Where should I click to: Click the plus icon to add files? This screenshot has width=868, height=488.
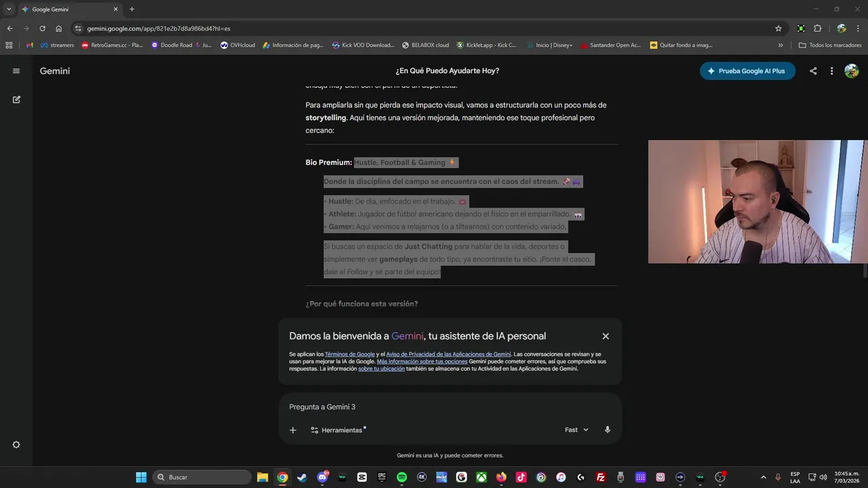293,430
